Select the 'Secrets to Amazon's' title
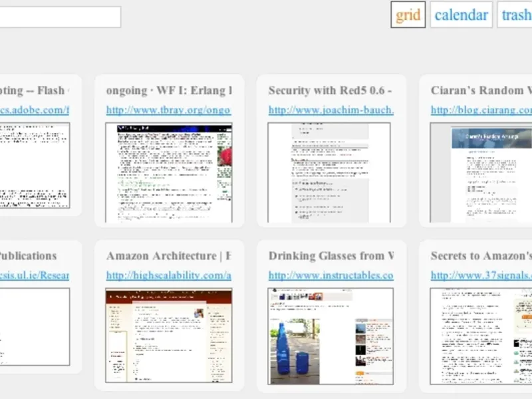 coord(481,256)
